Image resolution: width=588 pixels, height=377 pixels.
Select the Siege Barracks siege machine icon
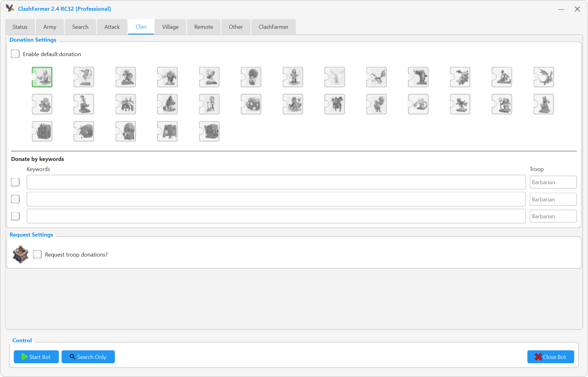tap(168, 131)
